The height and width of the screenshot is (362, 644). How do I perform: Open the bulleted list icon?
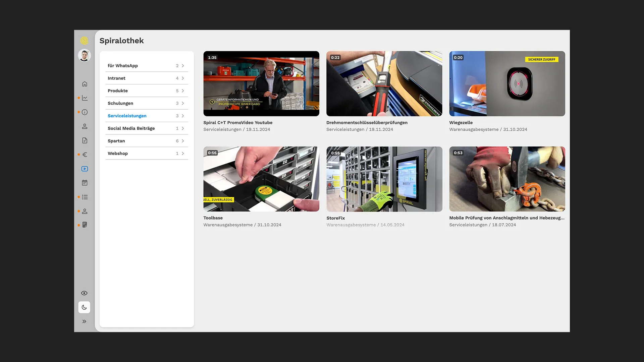click(x=85, y=197)
